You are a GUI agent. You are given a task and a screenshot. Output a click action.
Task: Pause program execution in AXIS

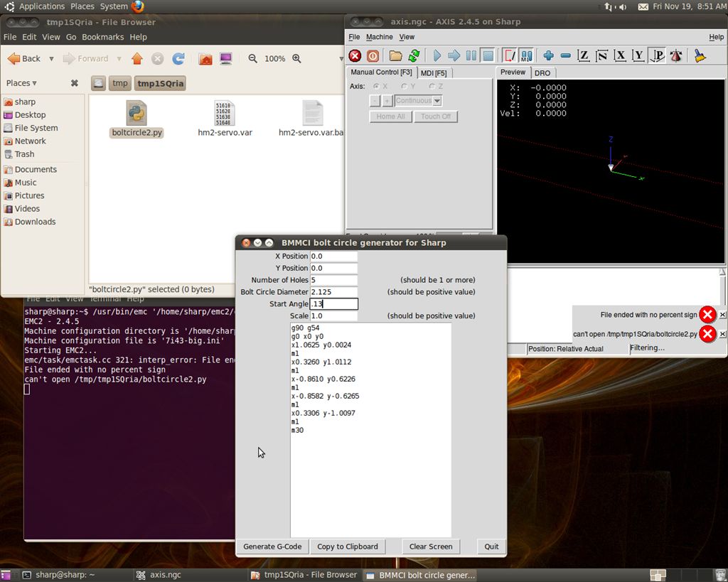tap(471, 55)
